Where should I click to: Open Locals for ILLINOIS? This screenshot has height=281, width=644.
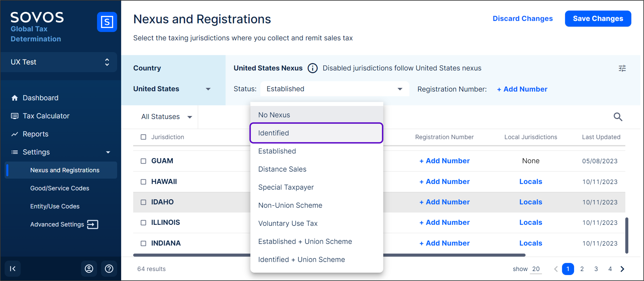tap(531, 223)
